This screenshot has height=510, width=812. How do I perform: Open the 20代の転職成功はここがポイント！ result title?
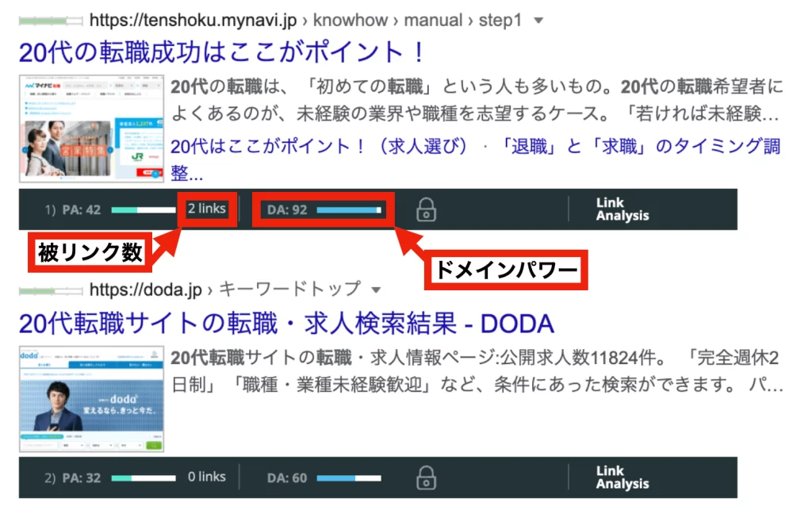[x=222, y=53]
